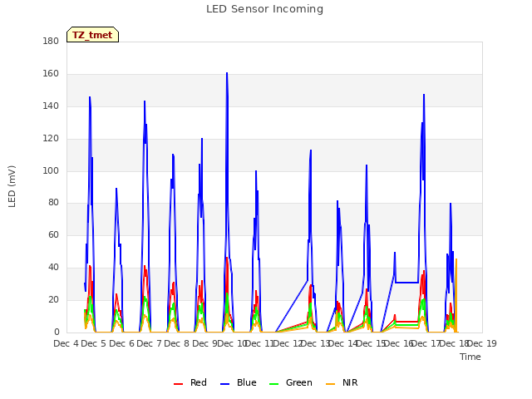This screenshot has width=532, height=399.
Task: Click the y-axis tick value 0
Action: point(57,332)
